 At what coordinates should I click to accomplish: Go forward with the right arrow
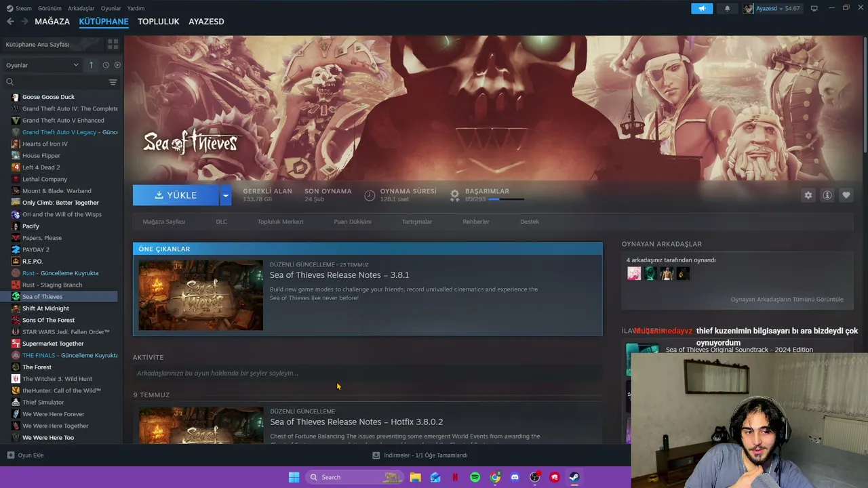[x=24, y=22]
